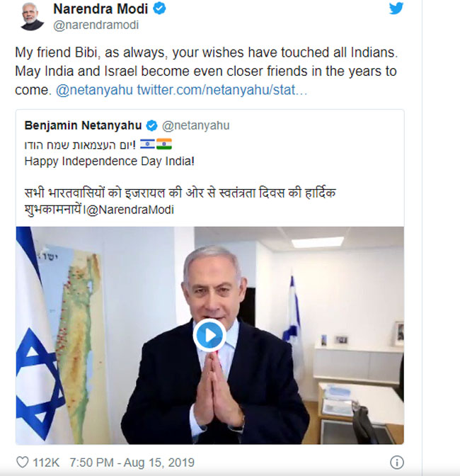Click the grey @netanyahu handle in quoted tweet
The width and height of the screenshot is (460, 476).
(x=195, y=125)
